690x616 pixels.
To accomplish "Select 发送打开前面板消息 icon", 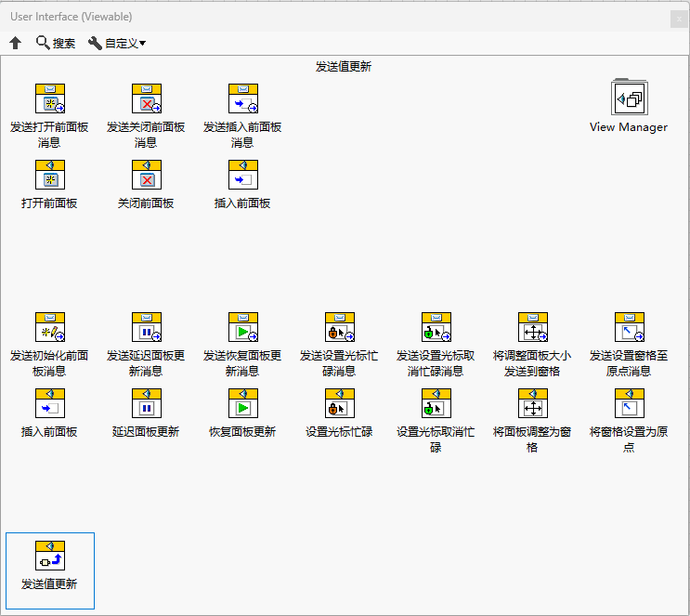I will coord(50,98).
